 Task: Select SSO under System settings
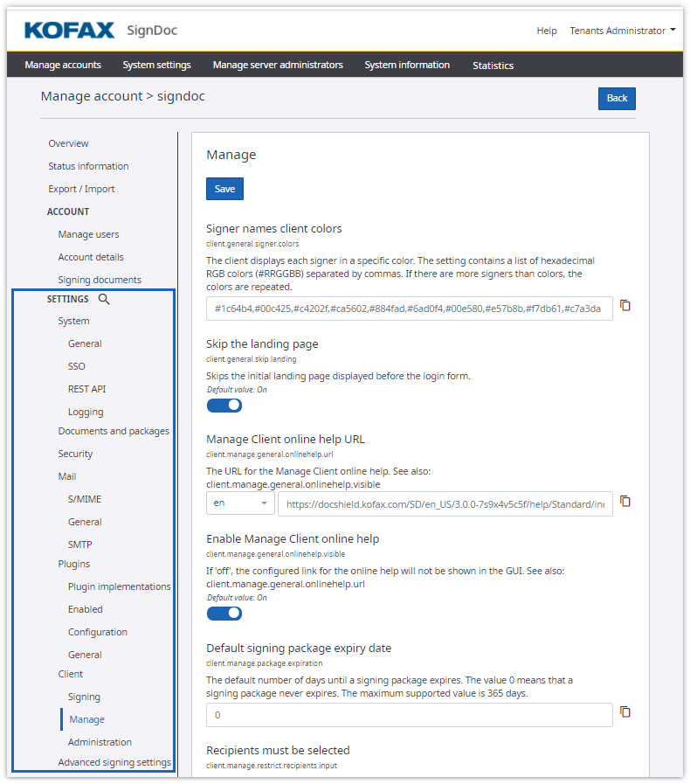coord(77,366)
